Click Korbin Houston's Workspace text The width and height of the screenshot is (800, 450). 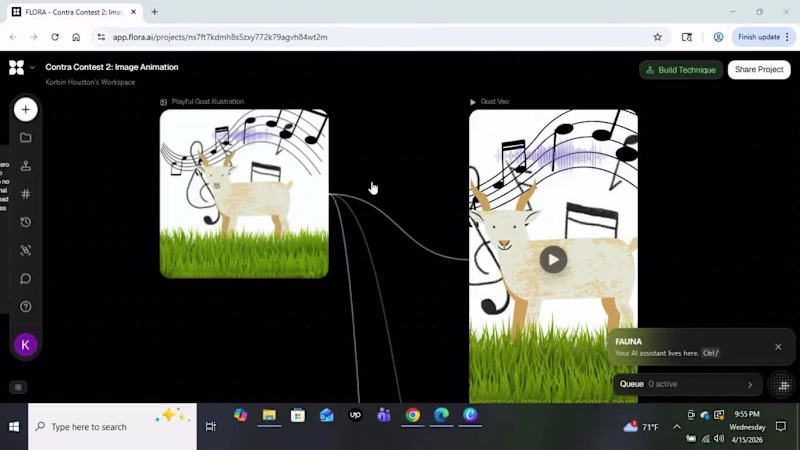90,82
